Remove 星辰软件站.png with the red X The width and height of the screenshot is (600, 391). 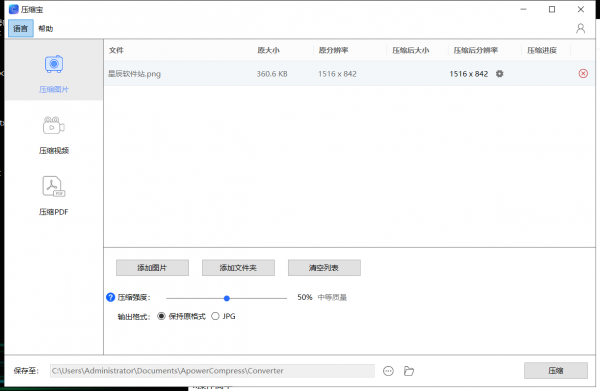coord(583,73)
